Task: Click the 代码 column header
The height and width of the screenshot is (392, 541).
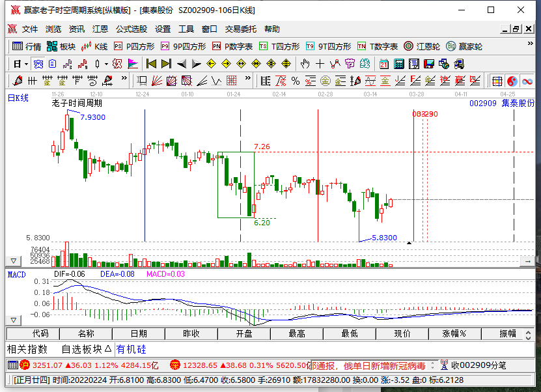Action: [x=33, y=333]
